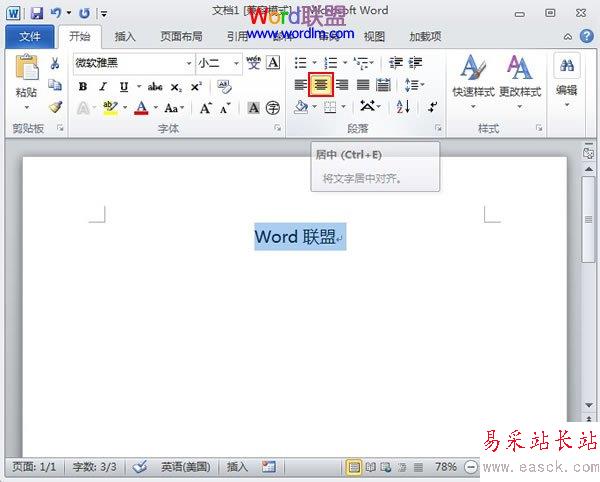Open the shading fill color arrow
Screen dimensions: 600x482
point(315,107)
